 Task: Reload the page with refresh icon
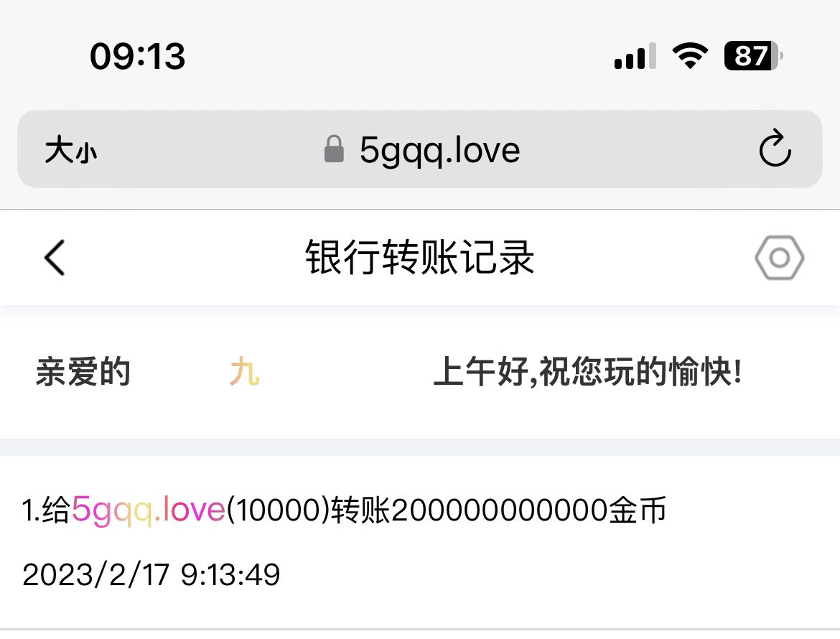(775, 148)
